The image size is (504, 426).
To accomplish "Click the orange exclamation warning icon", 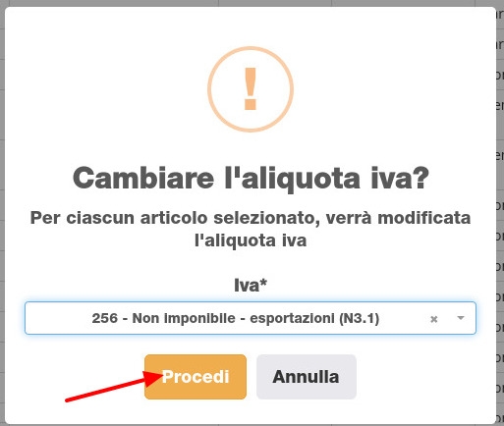I will pyautogui.click(x=251, y=89).
